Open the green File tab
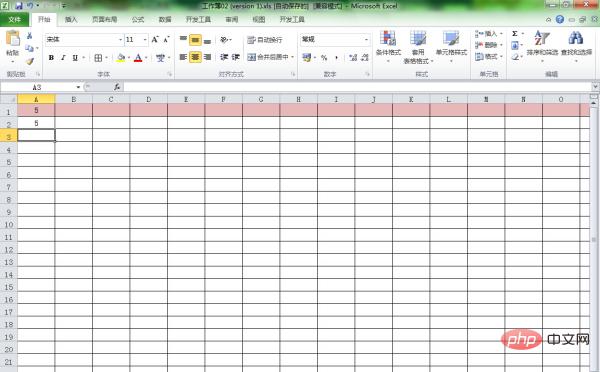This screenshot has width=600, height=372. (x=14, y=20)
